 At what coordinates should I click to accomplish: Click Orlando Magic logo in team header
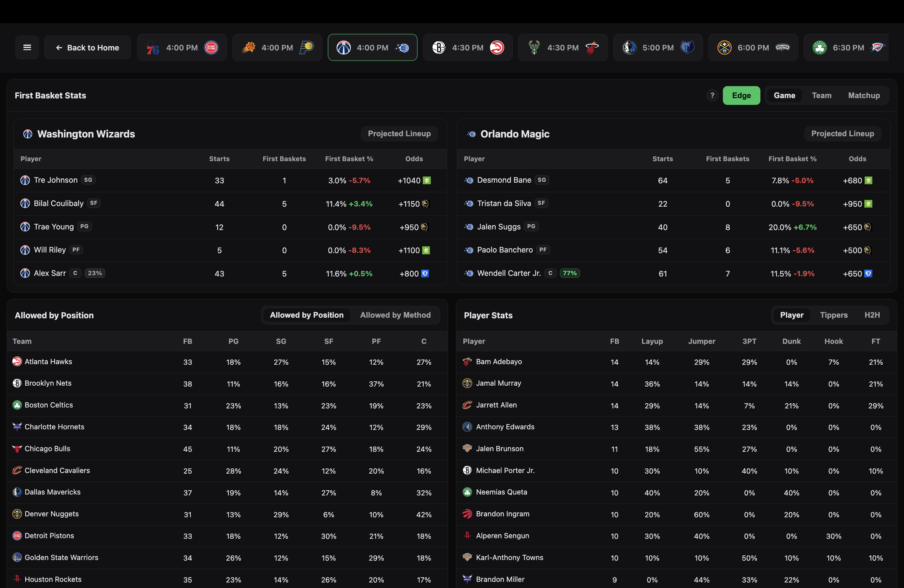point(471,134)
